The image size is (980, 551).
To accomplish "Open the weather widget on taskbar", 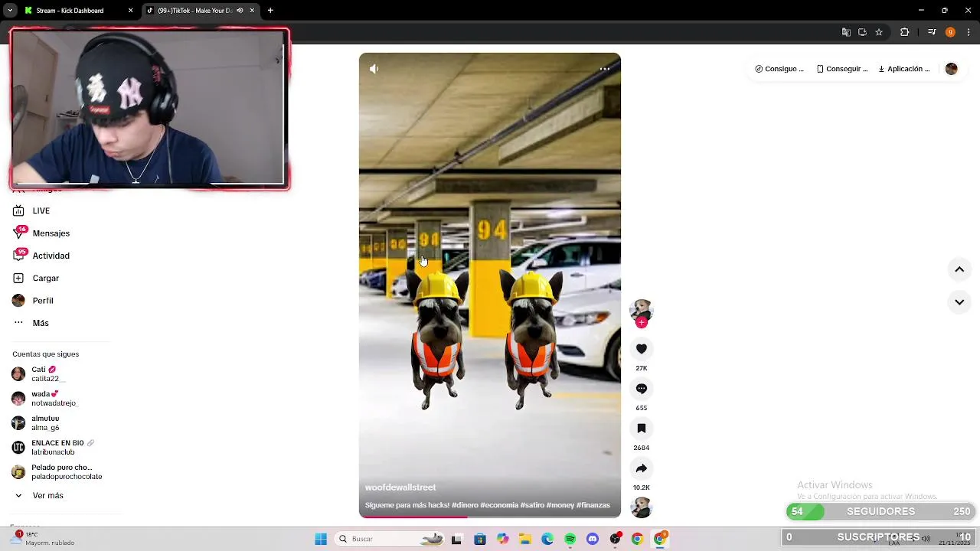I will pyautogui.click(x=44, y=539).
